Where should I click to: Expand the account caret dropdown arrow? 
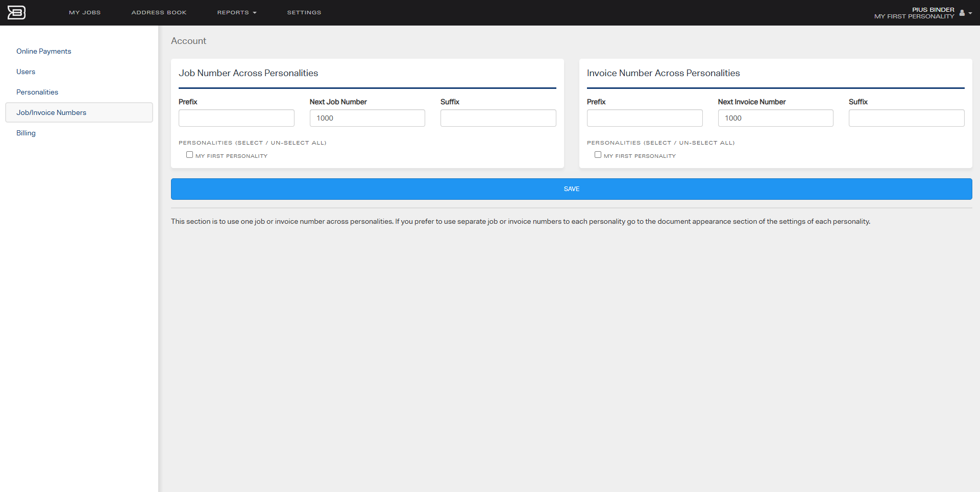pyautogui.click(x=970, y=13)
